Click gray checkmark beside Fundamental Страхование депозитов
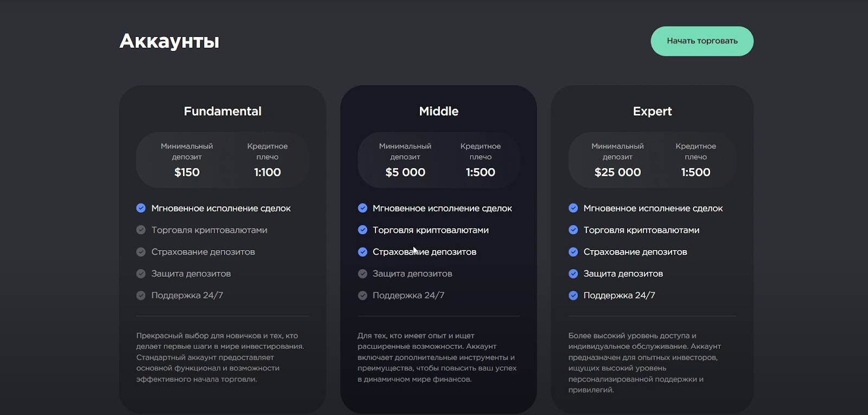Viewport: 868px width, 415px height. 141,252
